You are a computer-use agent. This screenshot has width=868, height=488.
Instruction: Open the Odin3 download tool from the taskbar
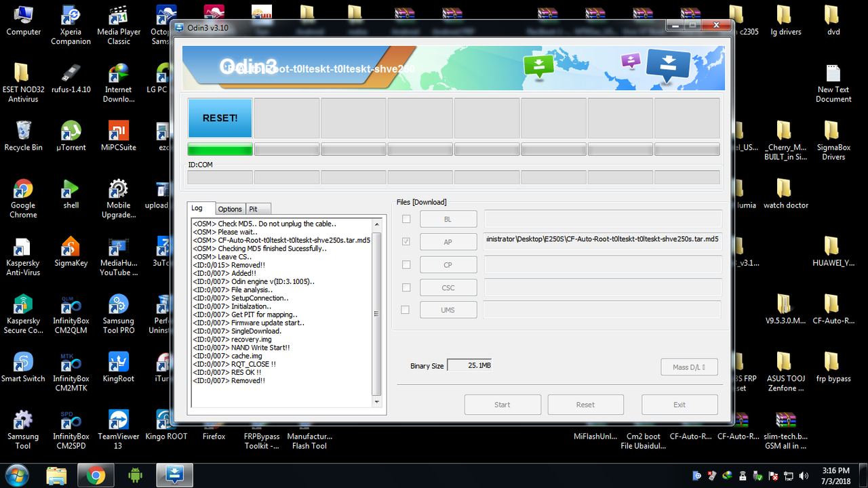(x=174, y=475)
